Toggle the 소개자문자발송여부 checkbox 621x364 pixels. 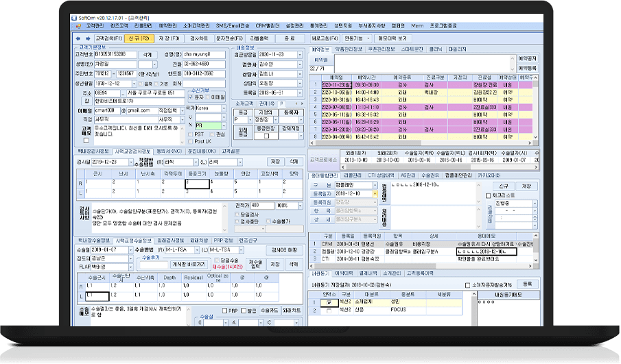(x=467, y=285)
